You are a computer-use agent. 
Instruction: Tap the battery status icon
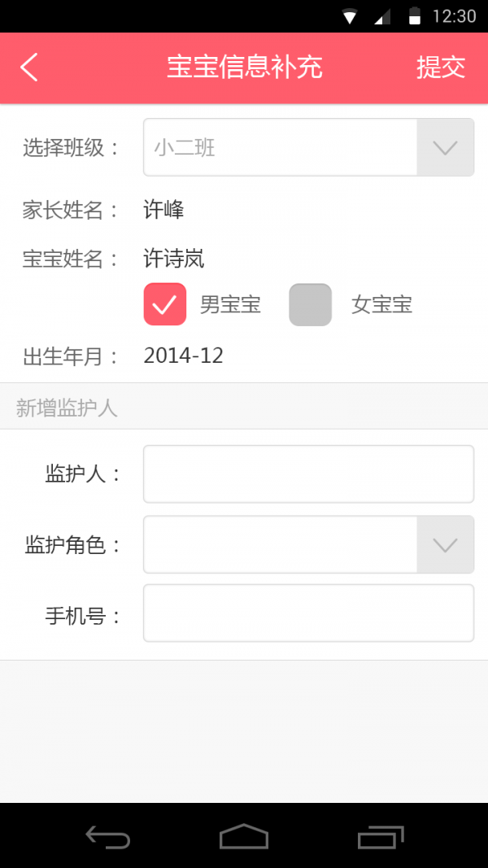coord(415,16)
